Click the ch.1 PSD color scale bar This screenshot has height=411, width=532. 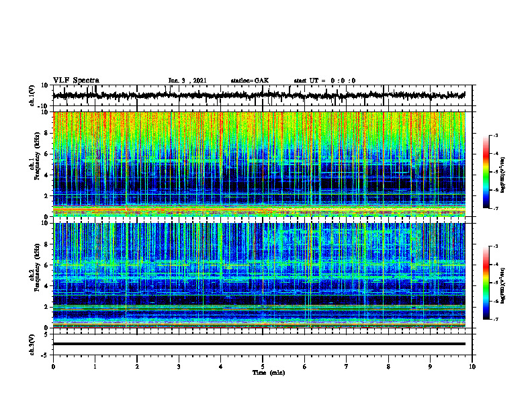pyautogui.click(x=486, y=172)
